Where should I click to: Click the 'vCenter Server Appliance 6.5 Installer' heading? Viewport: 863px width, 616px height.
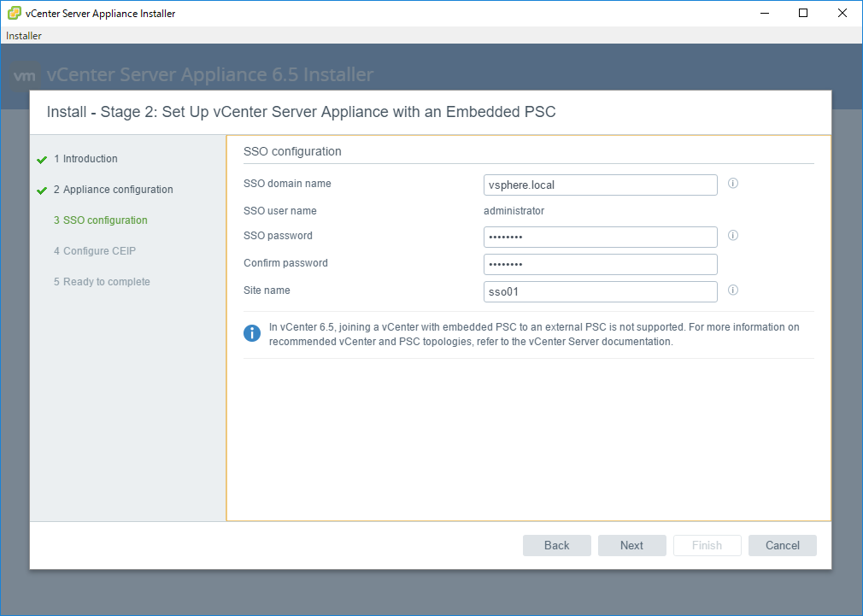210,74
